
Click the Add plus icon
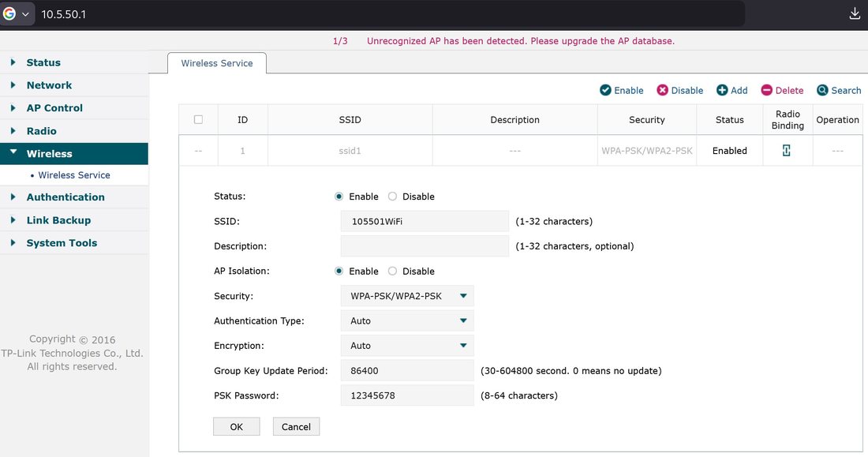pyautogui.click(x=722, y=90)
